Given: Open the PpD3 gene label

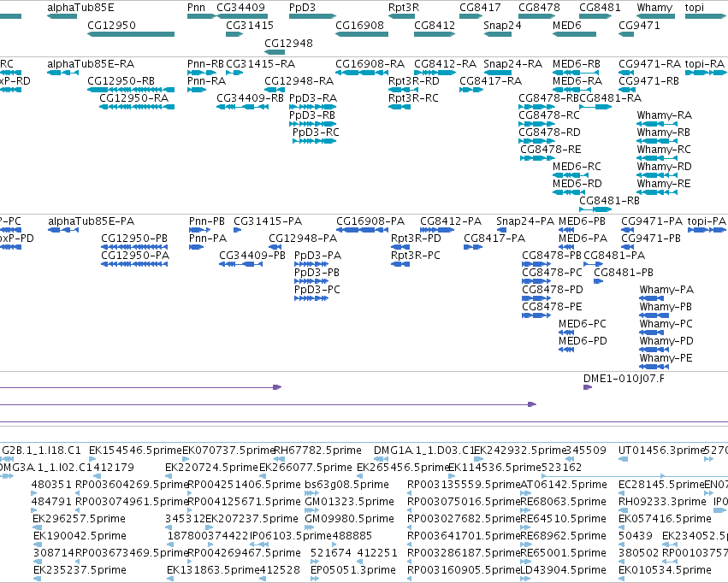Looking at the screenshot, I should coord(302,8).
